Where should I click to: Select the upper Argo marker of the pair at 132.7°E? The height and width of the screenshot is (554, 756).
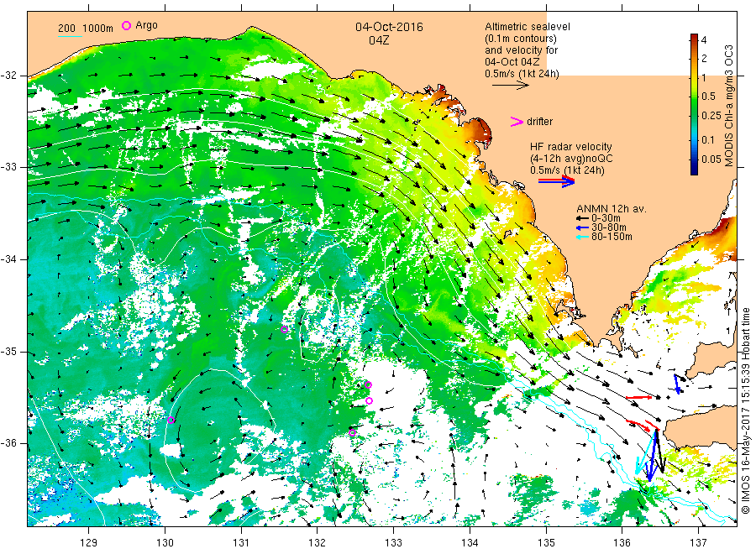369,384
